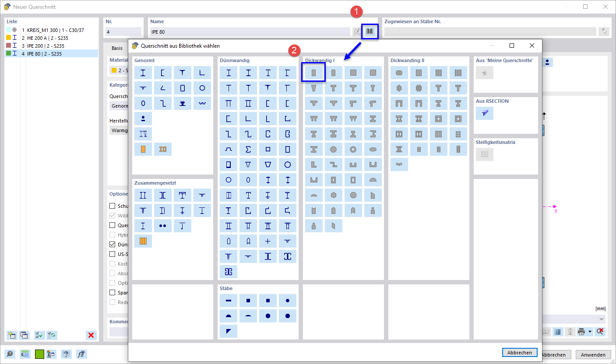Image resolution: width=616 pixels, height=364 pixels.
Task: Toggle the 'Schu…' checkbox in Optionen
Action: (x=113, y=206)
